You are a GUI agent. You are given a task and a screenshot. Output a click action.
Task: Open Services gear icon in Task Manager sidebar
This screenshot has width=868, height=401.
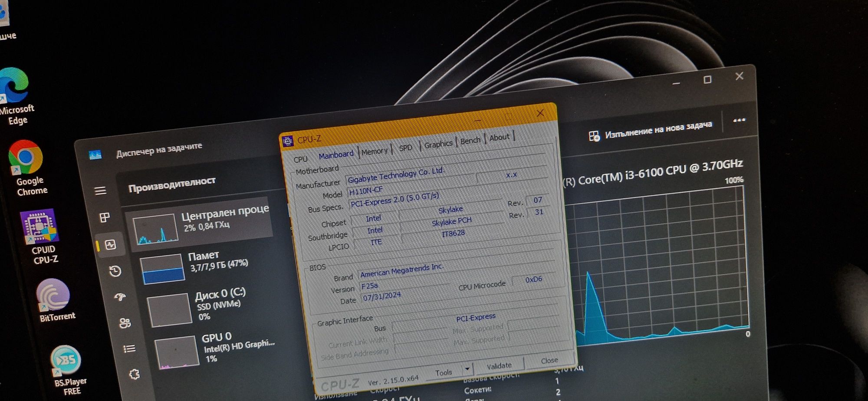point(135,374)
